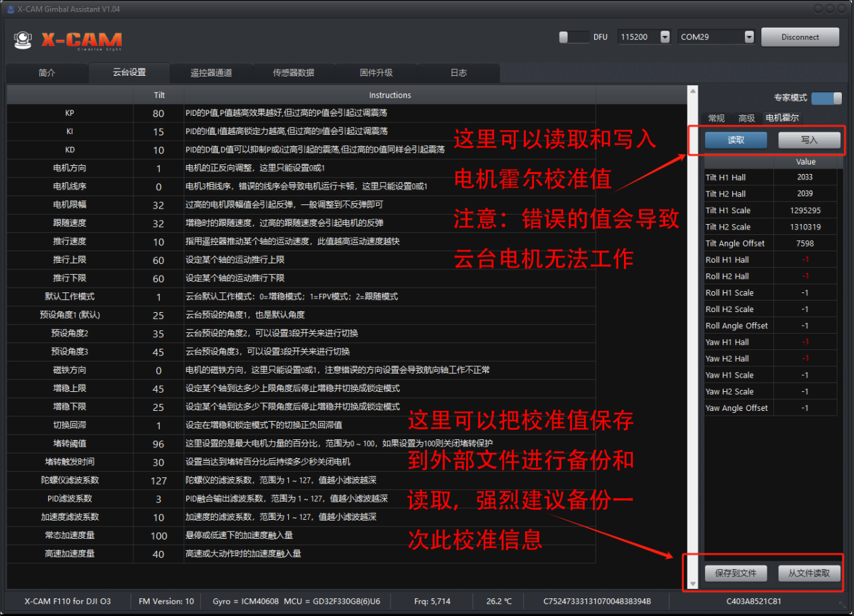Screen dimensions: 854x616
Task: Switch to the 简介 tab
Action: coord(47,73)
